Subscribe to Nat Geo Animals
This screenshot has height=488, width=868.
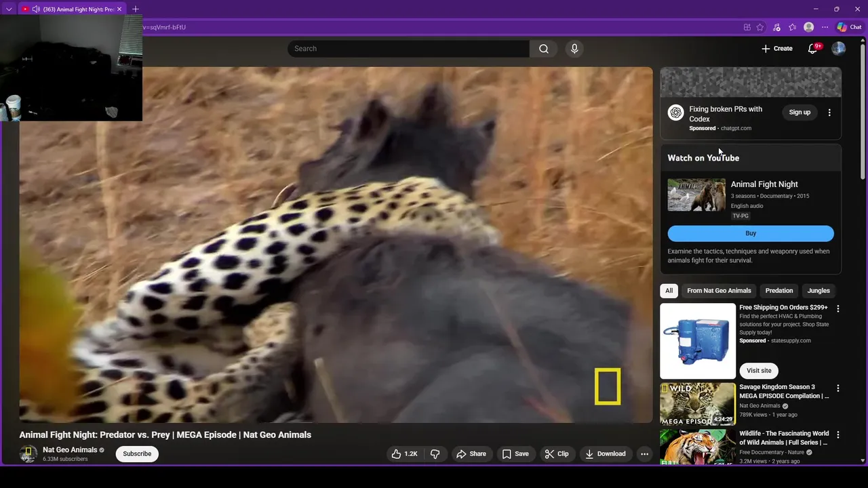(137, 454)
